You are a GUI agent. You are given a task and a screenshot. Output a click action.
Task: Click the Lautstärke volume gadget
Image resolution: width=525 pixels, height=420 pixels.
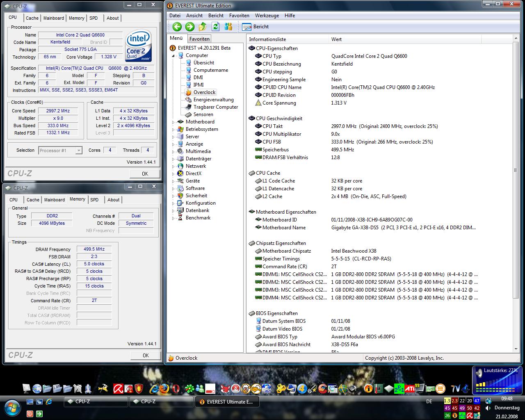pyautogui.click(x=496, y=379)
